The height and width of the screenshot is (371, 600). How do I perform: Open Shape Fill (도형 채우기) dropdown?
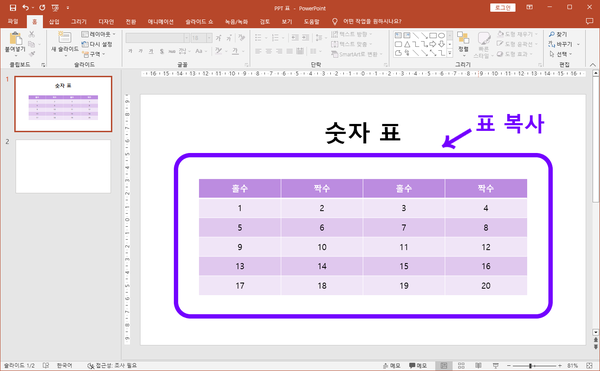(x=518, y=34)
